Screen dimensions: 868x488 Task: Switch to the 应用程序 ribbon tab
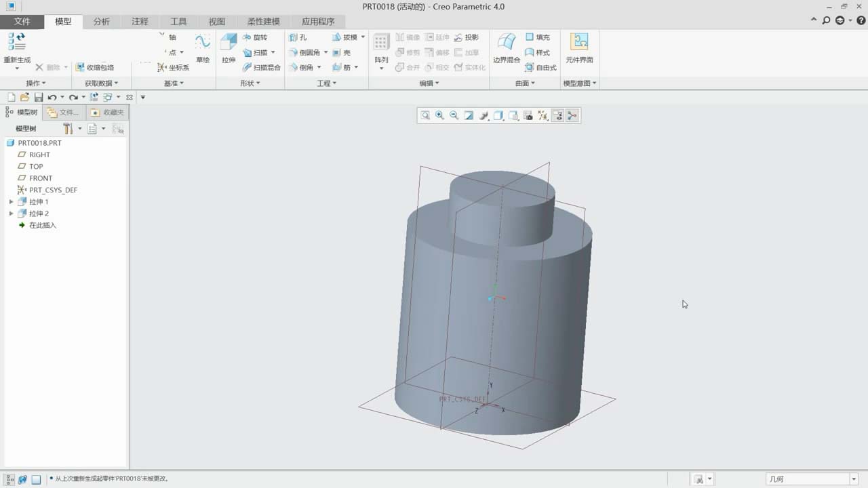point(318,22)
